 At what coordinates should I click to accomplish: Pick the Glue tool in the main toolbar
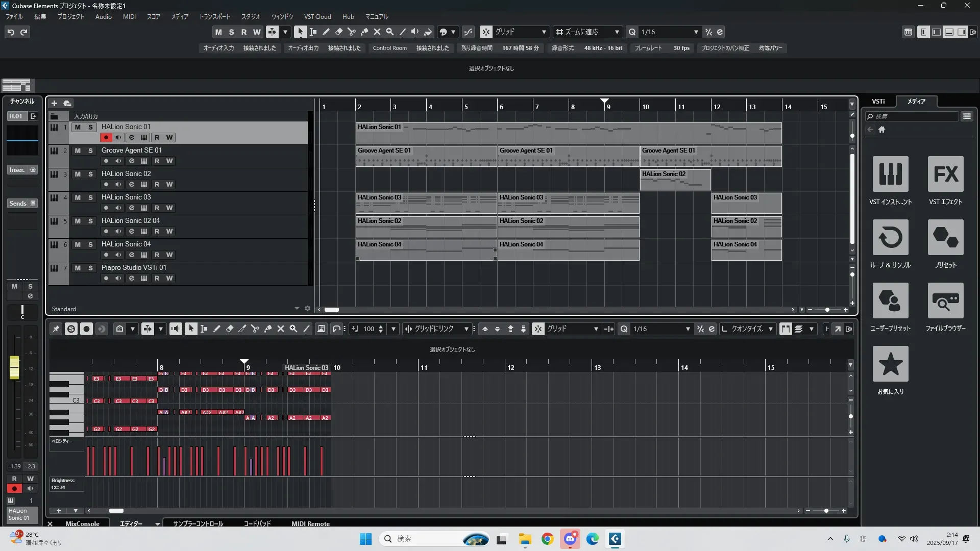coord(364,32)
